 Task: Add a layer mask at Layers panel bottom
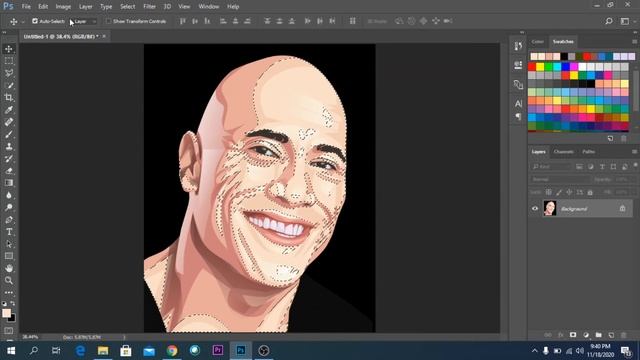pyautogui.click(x=573, y=335)
